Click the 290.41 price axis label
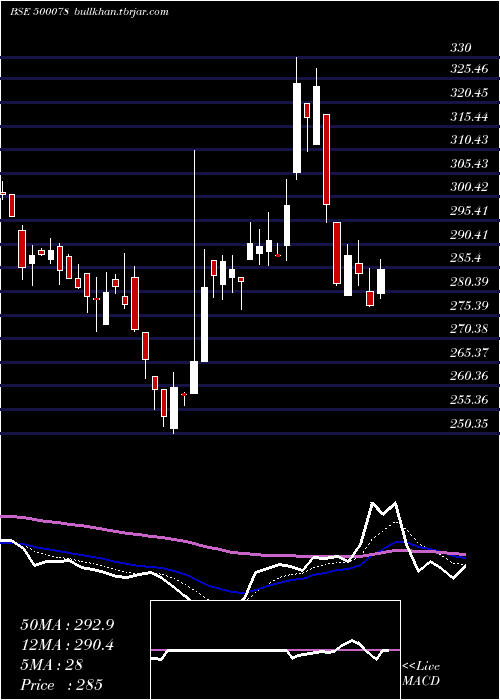Viewport: 500px width, 700px height. coord(469,234)
